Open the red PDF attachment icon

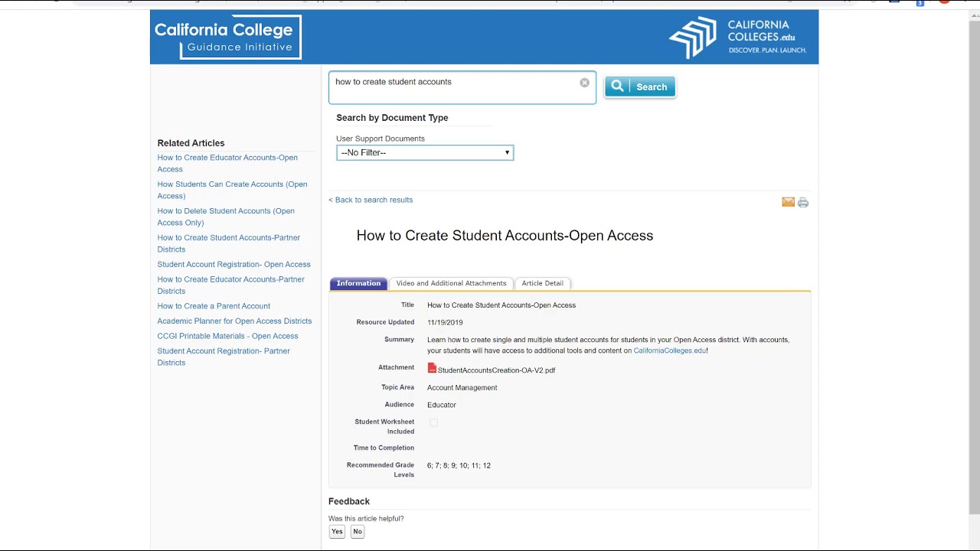tap(432, 368)
